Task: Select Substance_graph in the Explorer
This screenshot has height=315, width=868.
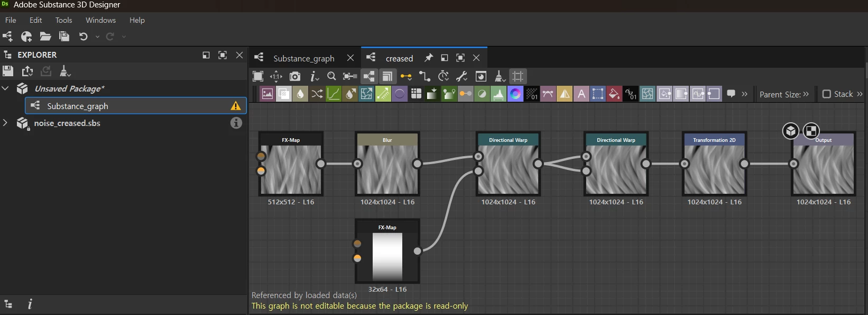Action: coord(136,106)
